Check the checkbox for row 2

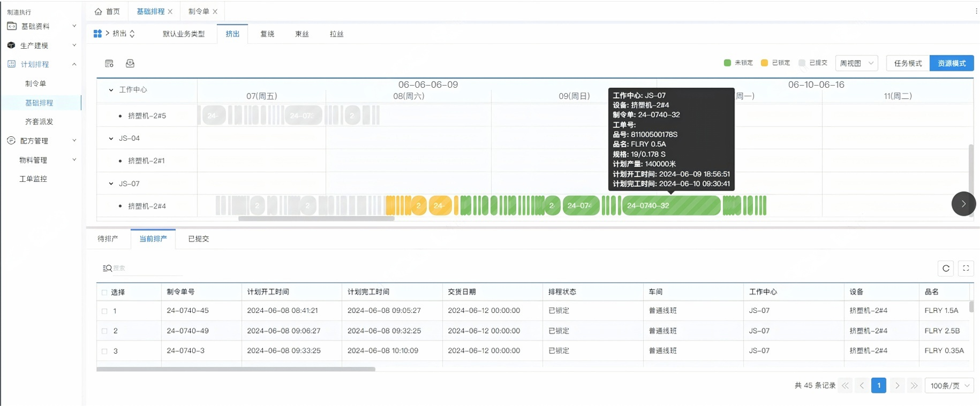(x=104, y=331)
